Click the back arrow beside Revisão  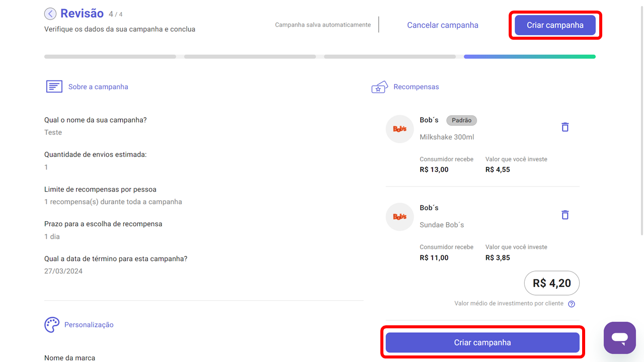pos(50,14)
